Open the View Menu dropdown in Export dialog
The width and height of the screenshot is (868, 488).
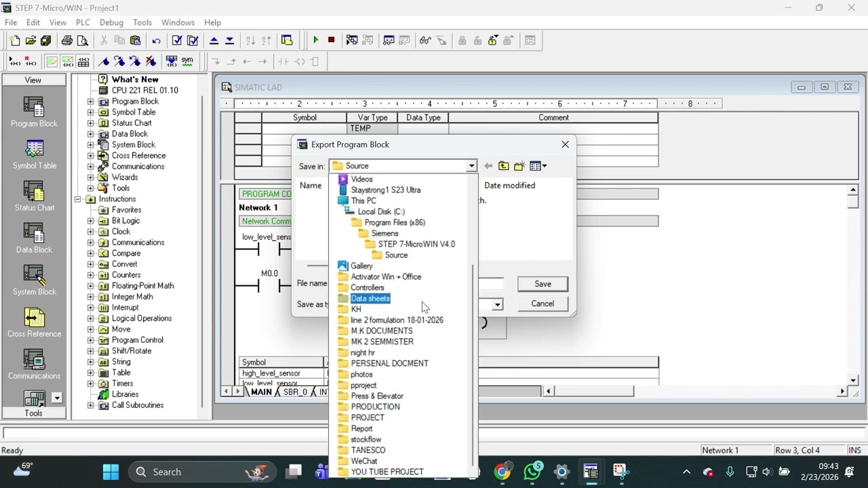[538, 166]
